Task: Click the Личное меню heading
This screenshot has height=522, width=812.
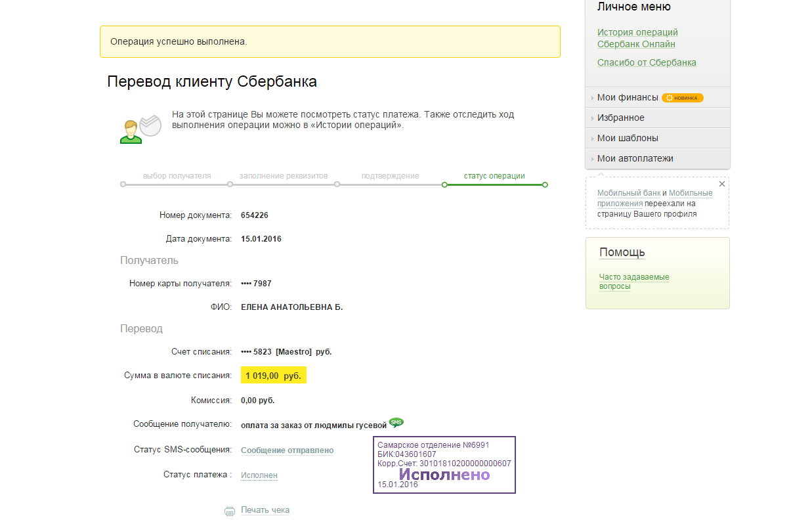Action: pos(634,7)
